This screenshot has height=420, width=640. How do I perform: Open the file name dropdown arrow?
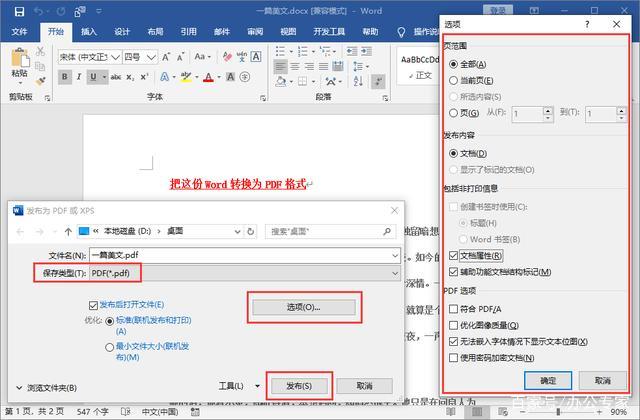[x=395, y=256]
